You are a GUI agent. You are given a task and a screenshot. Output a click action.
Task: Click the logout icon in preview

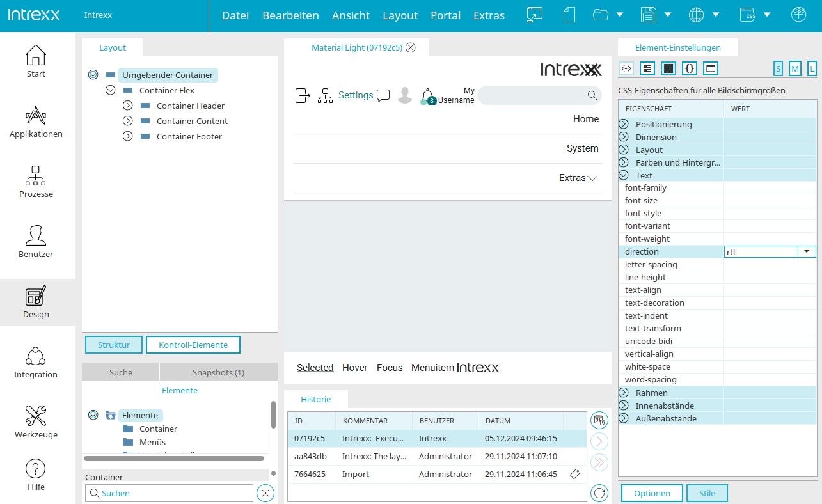[x=303, y=96]
